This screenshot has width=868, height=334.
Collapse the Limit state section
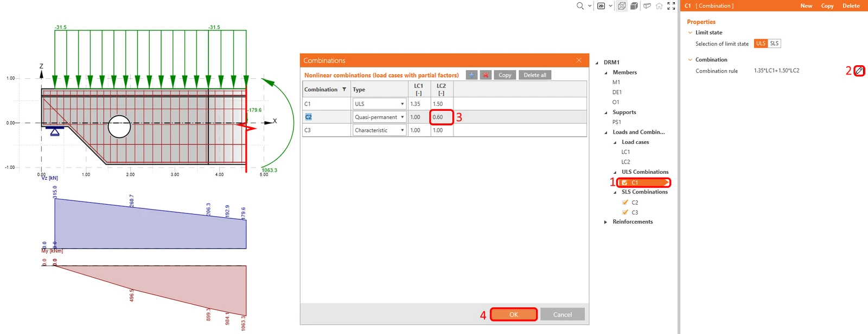[x=690, y=33]
